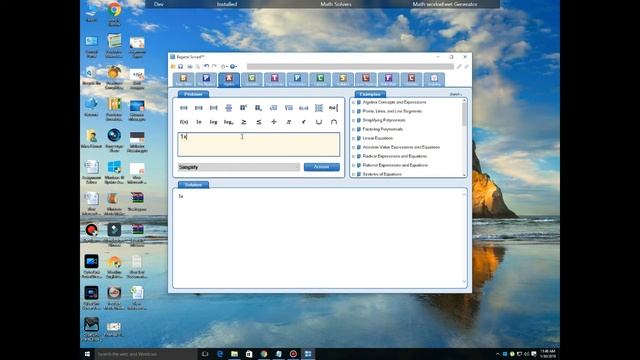Insert the fraction template symbol
The height and width of the screenshot is (360, 640).
coord(229,108)
